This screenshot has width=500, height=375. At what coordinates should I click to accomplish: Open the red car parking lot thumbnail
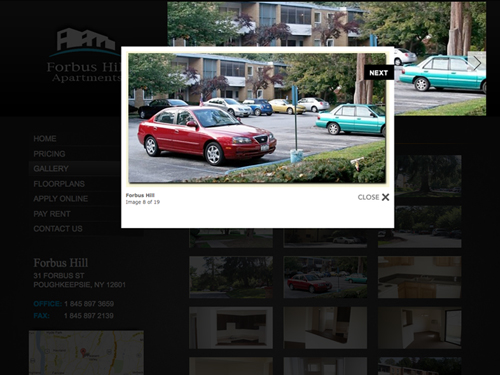coord(325,277)
